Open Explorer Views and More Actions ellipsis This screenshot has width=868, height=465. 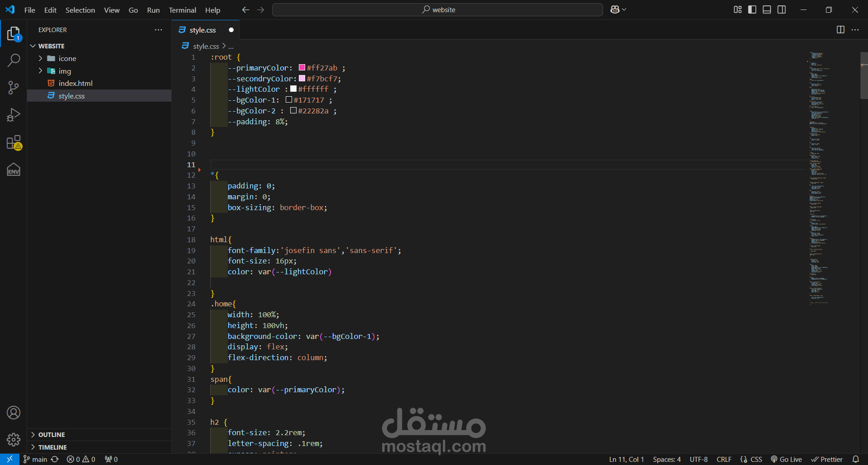pos(158,30)
